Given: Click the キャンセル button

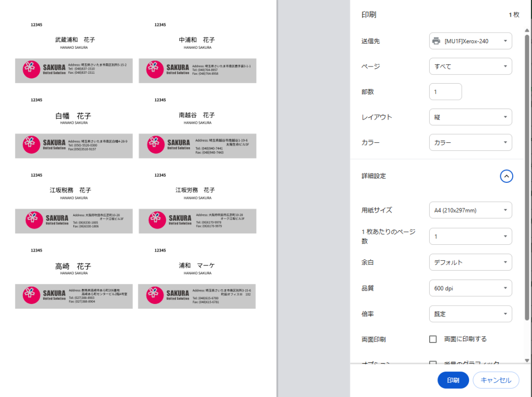Looking at the screenshot, I should [496, 380].
